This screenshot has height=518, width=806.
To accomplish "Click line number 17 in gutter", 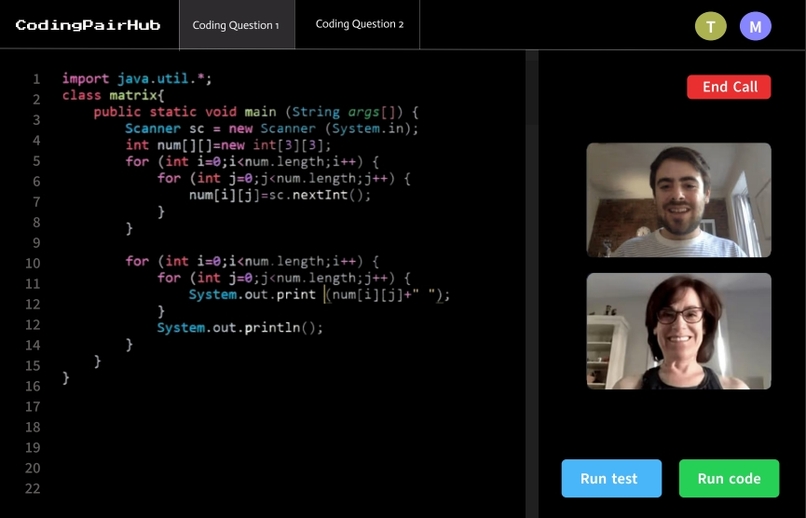I will (x=32, y=407).
